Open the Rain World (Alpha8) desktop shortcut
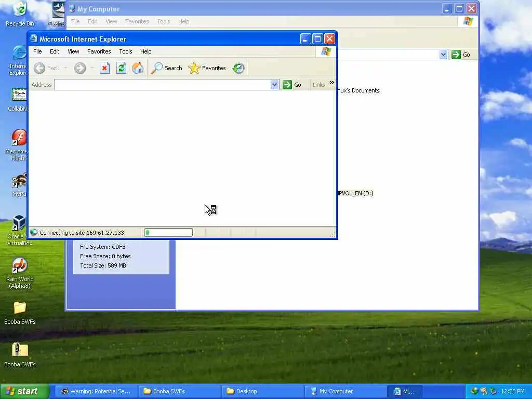 pos(20,274)
